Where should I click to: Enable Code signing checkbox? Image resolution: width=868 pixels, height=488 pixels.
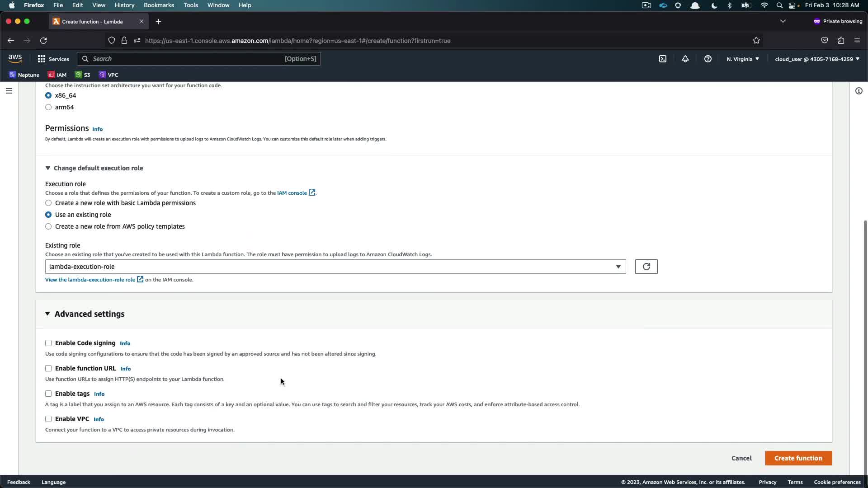(x=48, y=343)
